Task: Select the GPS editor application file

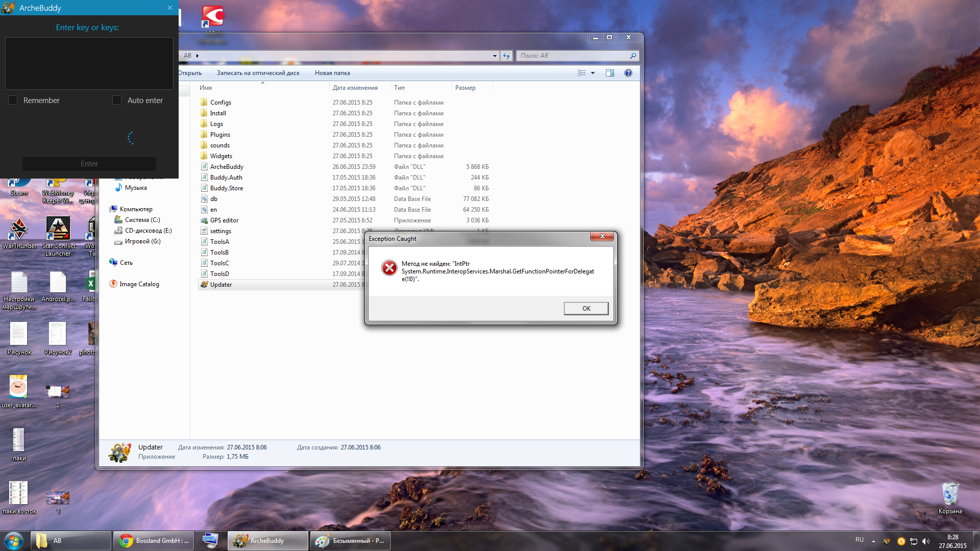Action: pyautogui.click(x=224, y=220)
